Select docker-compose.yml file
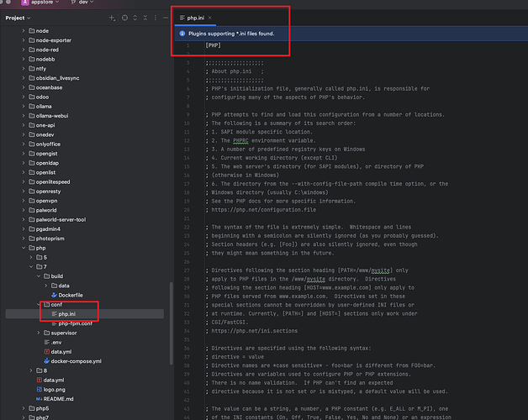Screen dimensions: 528x420 pos(72,361)
